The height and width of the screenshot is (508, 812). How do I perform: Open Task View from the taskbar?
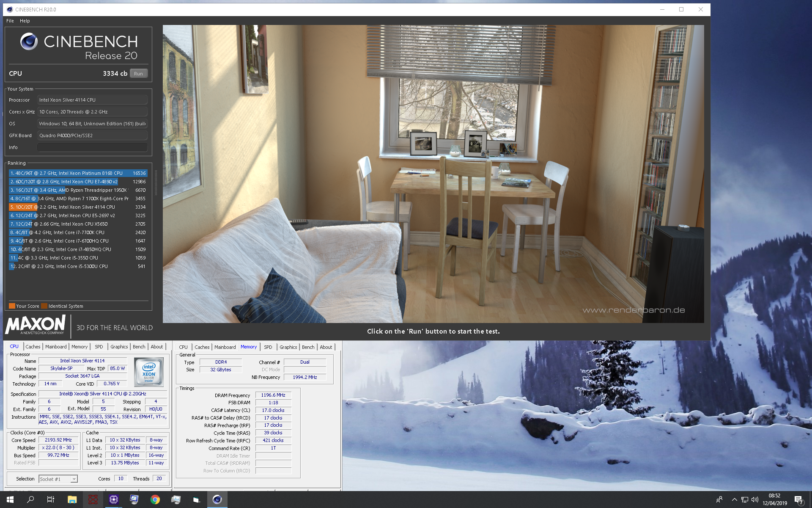coord(51,500)
